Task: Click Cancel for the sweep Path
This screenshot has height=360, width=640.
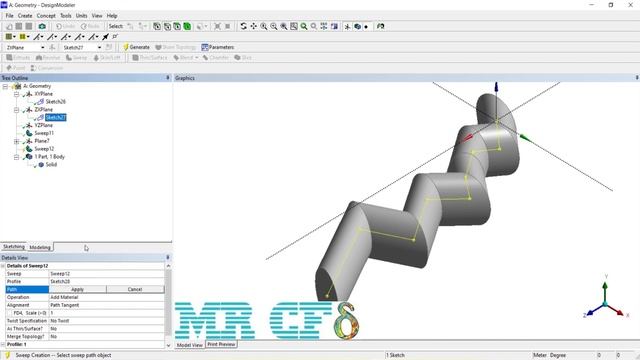Action: pos(135,289)
